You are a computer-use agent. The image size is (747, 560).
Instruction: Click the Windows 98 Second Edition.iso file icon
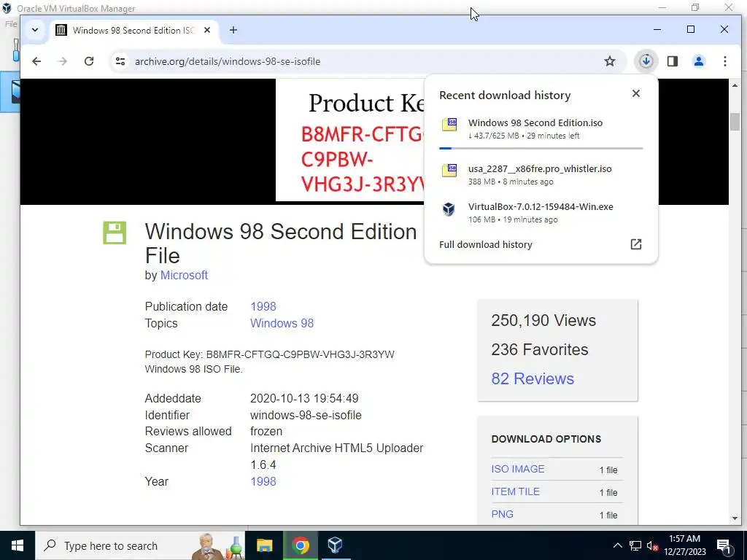pyautogui.click(x=449, y=124)
